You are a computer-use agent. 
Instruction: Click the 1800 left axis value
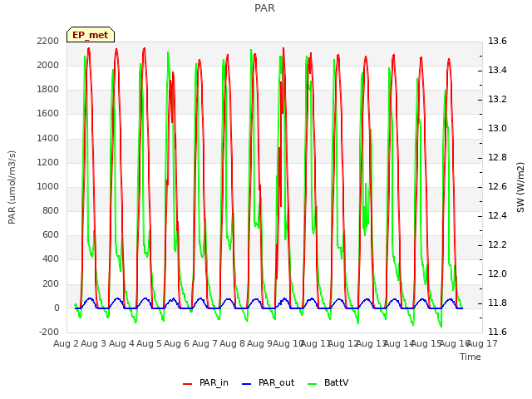pyautogui.click(x=48, y=89)
